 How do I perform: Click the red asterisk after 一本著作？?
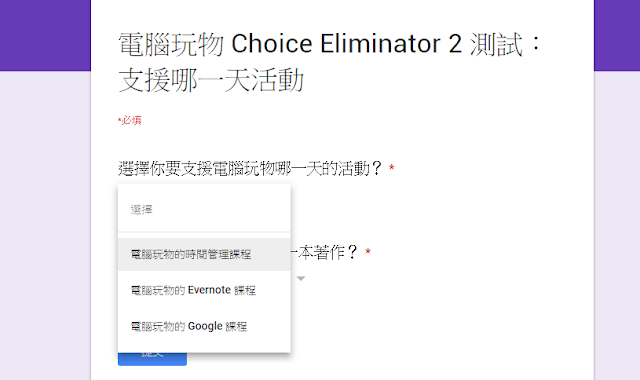[x=368, y=251]
